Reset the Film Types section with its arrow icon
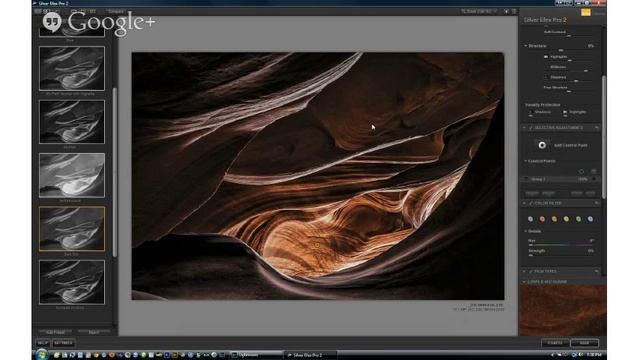 point(596,271)
